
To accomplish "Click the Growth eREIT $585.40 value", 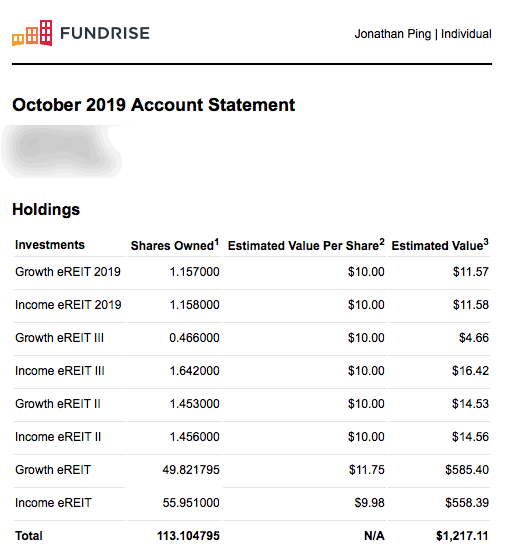I will click(x=467, y=470).
